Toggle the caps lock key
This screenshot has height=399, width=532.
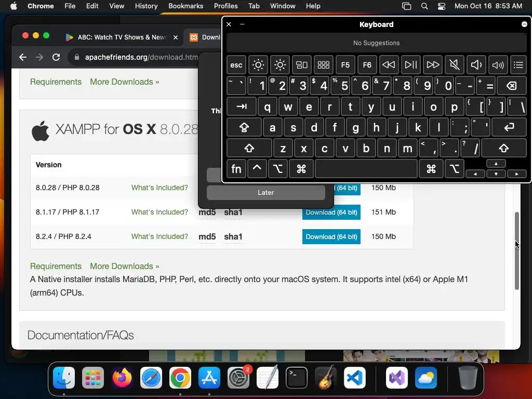click(x=244, y=128)
